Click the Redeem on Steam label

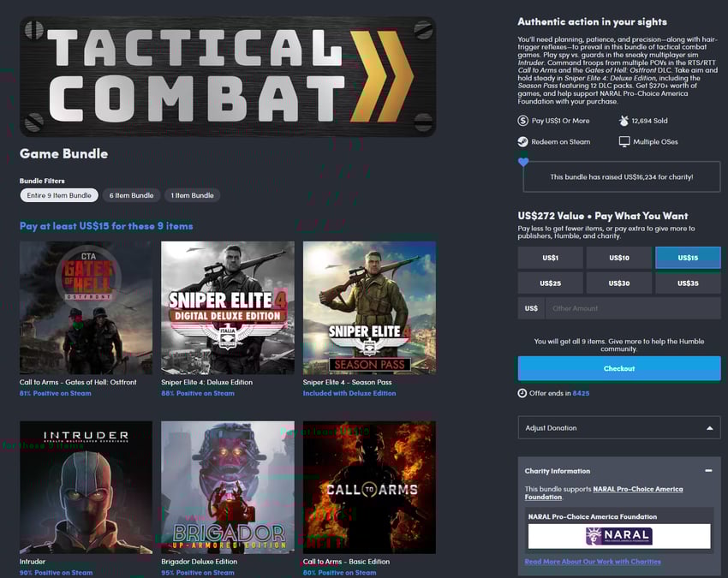(x=561, y=141)
